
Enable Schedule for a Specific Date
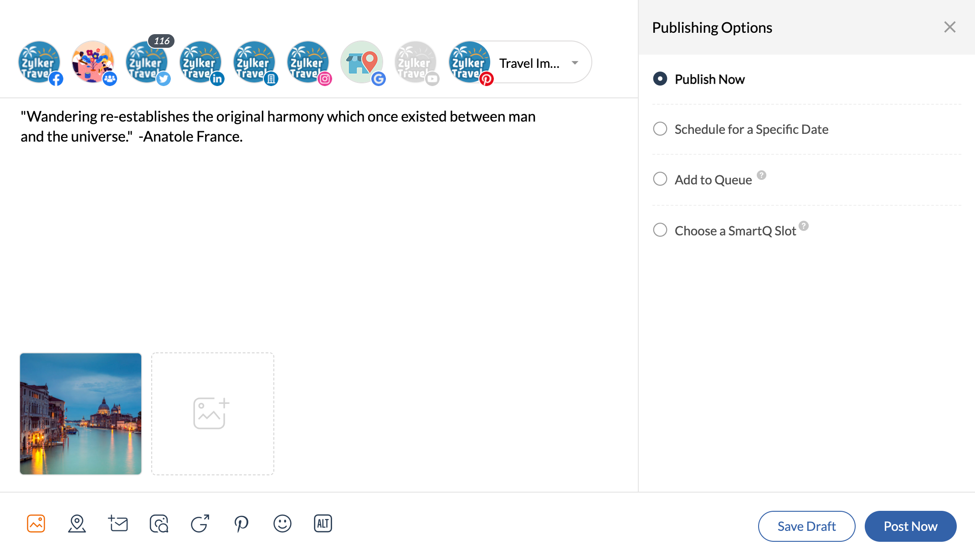[x=660, y=129]
